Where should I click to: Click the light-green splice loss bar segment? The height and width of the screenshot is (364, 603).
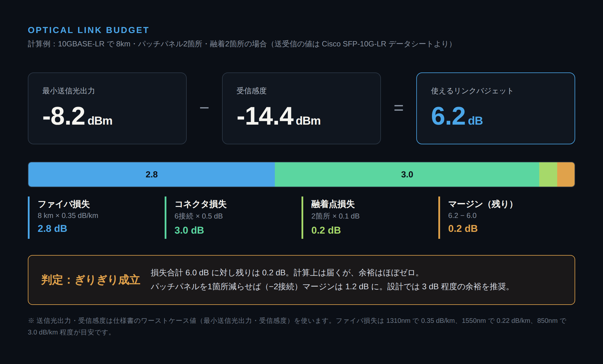(548, 174)
